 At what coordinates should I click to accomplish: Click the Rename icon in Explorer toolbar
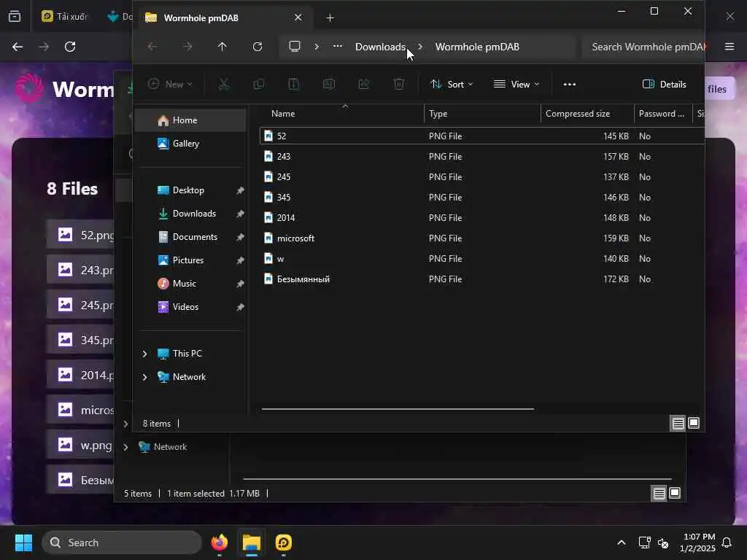pos(329,85)
